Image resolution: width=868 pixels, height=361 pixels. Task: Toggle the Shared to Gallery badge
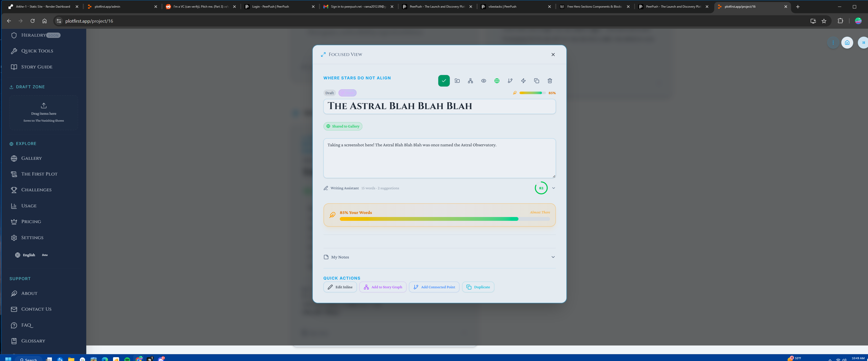pos(343,126)
